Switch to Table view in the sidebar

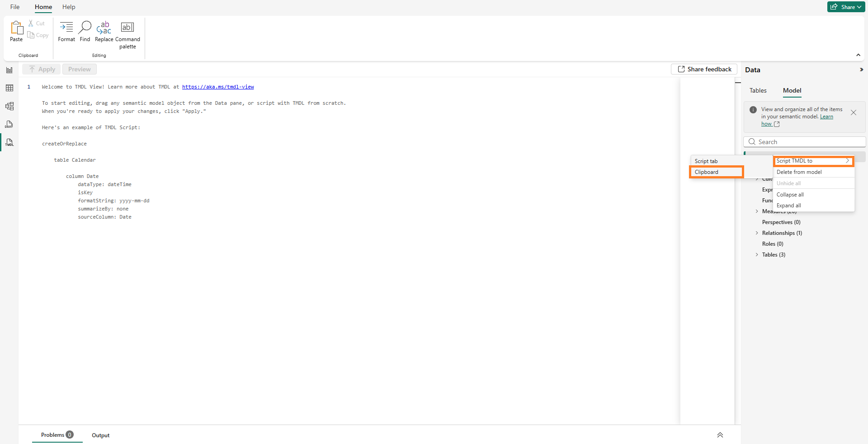click(9, 88)
